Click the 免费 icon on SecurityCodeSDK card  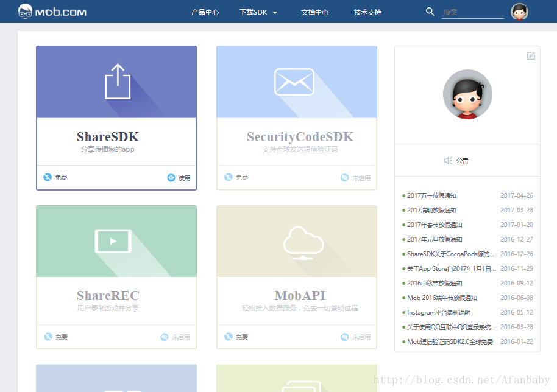pyautogui.click(x=229, y=177)
